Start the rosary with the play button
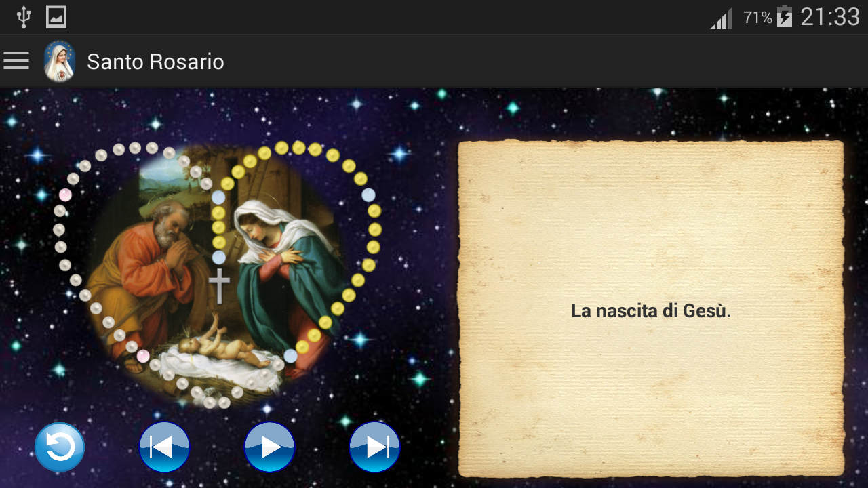868x488 pixels. tap(270, 447)
